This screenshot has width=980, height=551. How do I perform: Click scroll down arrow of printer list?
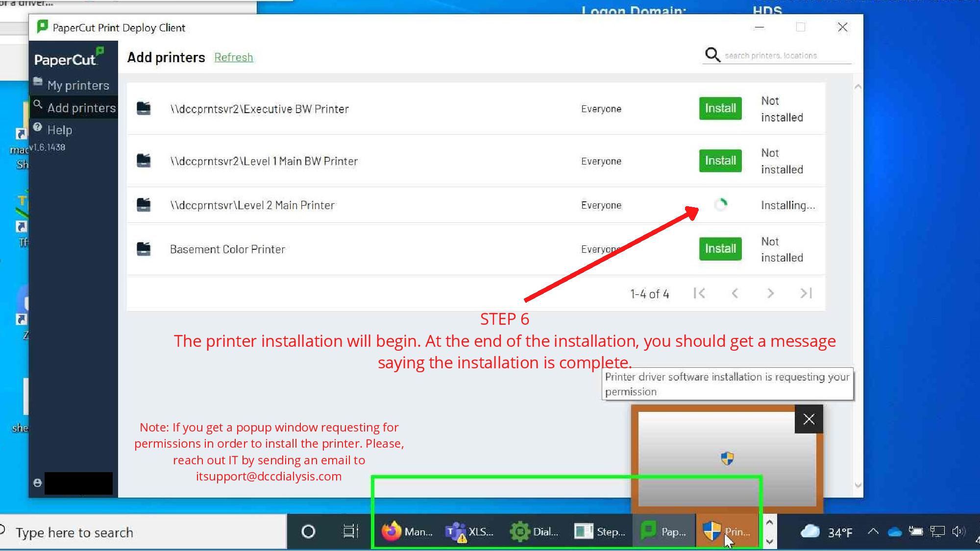tap(858, 485)
